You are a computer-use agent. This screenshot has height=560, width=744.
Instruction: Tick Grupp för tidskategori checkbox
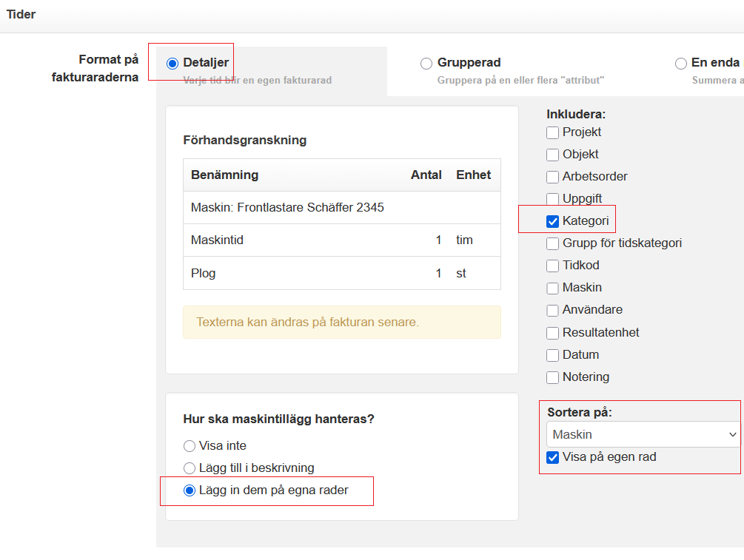pos(552,243)
